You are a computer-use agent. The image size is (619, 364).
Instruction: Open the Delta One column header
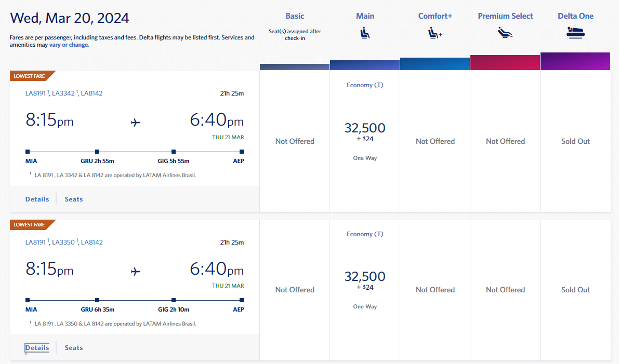pyautogui.click(x=575, y=16)
